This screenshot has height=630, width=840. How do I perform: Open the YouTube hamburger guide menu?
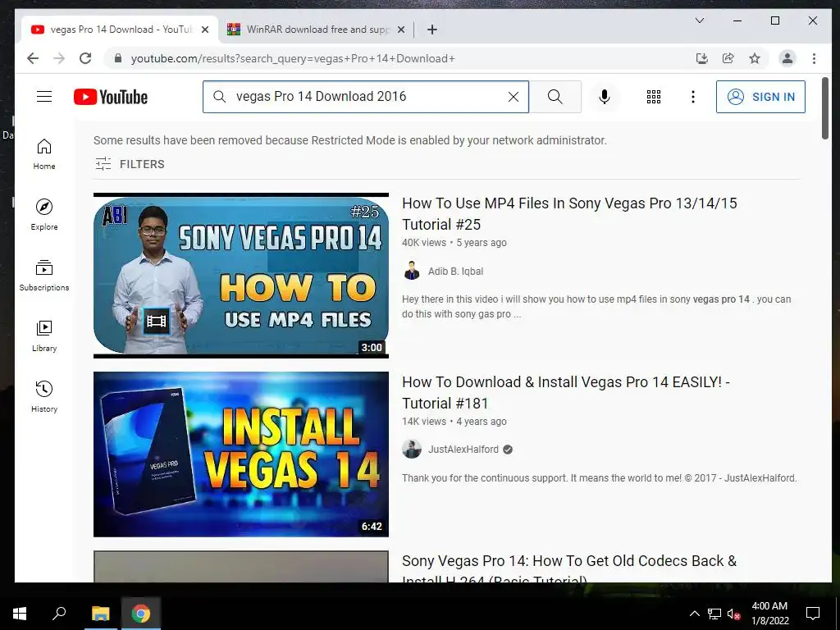pyautogui.click(x=44, y=97)
